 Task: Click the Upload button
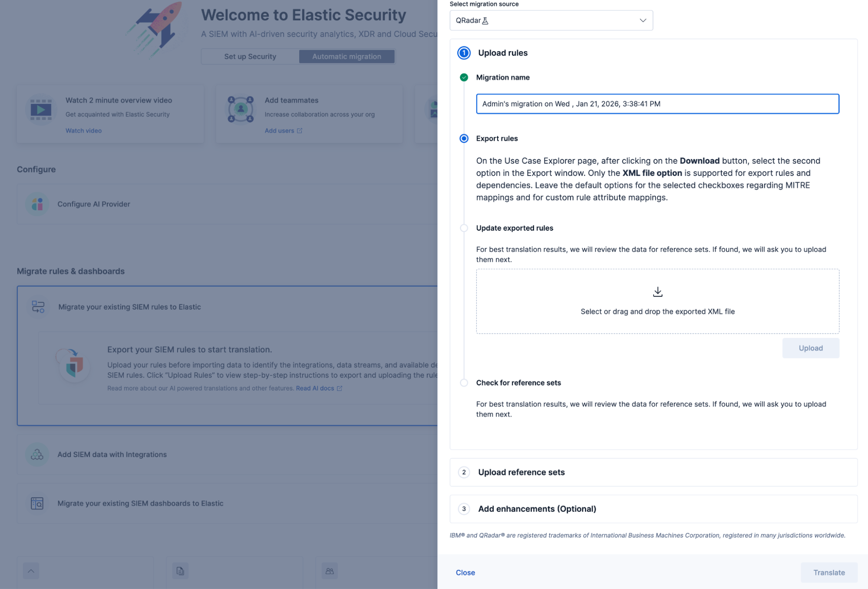[x=810, y=348]
